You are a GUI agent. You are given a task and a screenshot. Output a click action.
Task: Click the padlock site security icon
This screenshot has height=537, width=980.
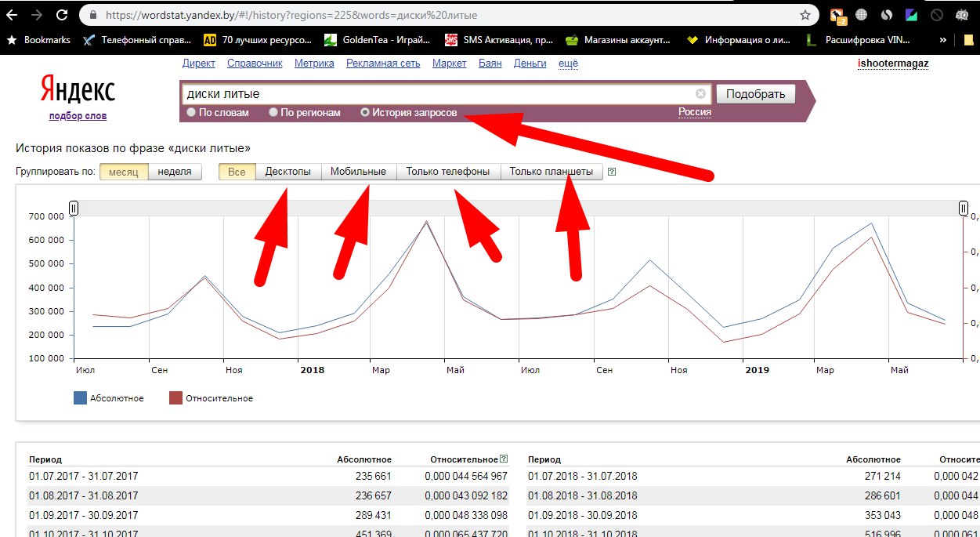[93, 15]
